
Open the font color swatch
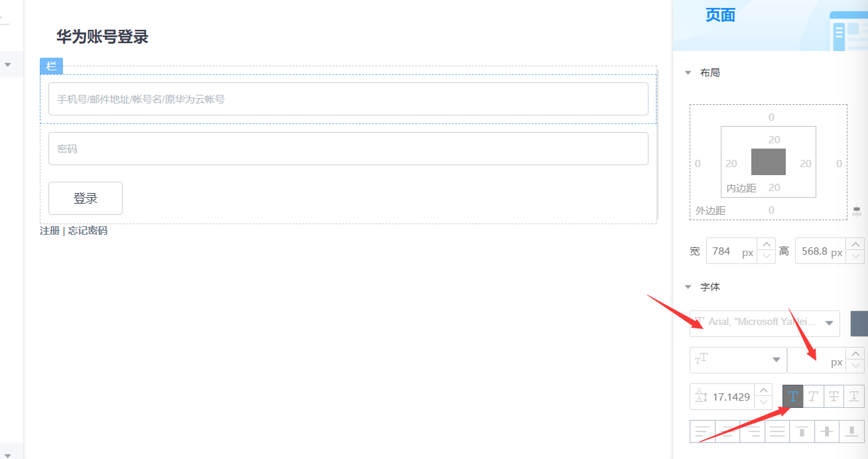[859, 323]
